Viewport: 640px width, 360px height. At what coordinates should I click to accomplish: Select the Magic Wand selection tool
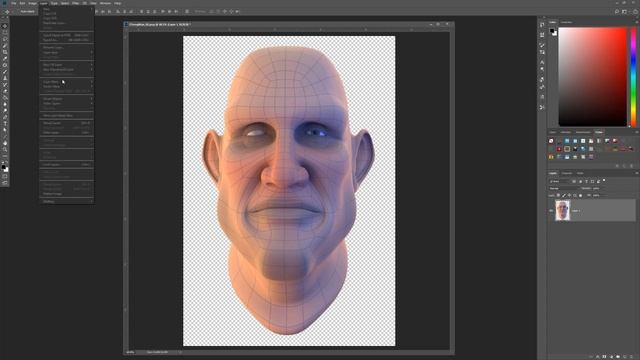pos(5,46)
